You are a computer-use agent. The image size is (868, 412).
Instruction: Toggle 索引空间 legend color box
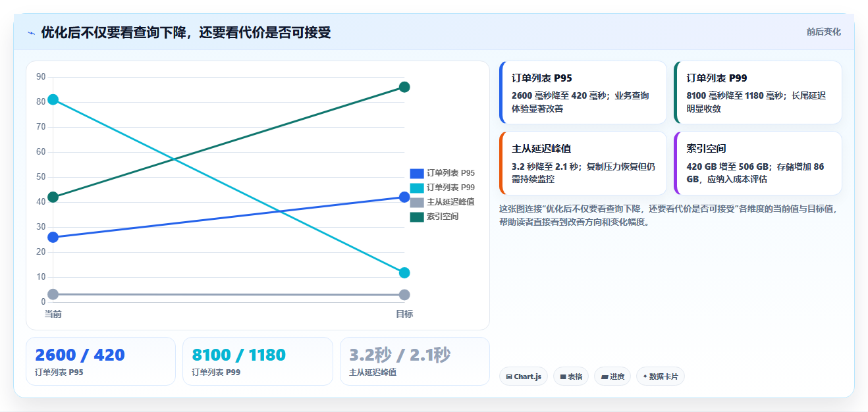click(x=417, y=217)
